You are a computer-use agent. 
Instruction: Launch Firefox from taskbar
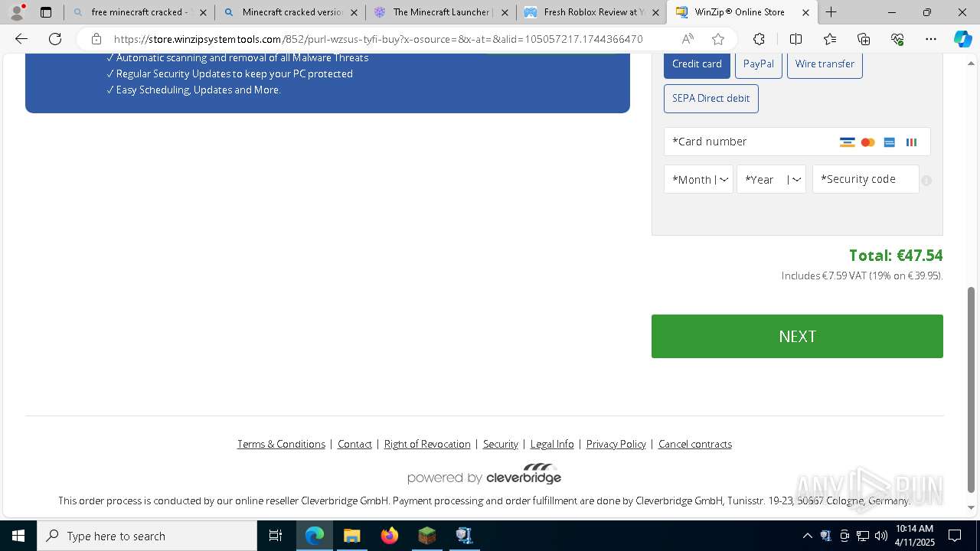pyautogui.click(x=390, y=536)
